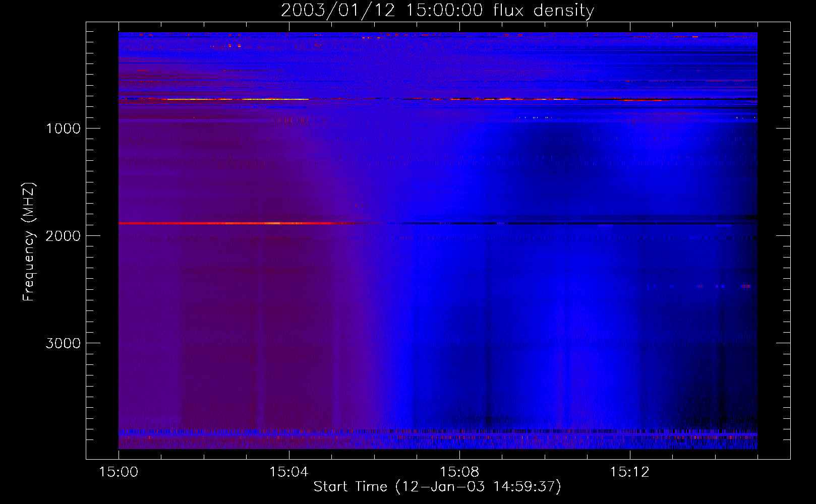This screenshot has height=504, width=816.
Task: Click the 15:08 time tick label
Action: (x=459, y=472)
